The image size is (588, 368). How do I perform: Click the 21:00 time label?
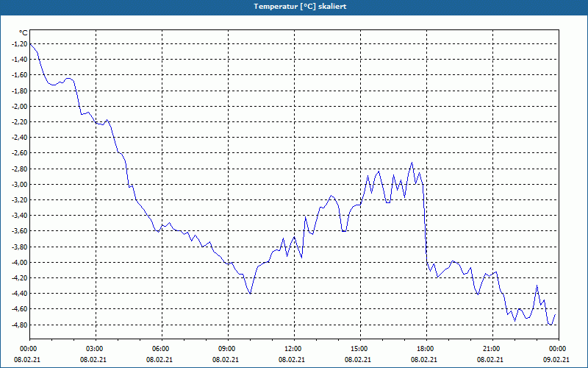click(x=492, y=349)
